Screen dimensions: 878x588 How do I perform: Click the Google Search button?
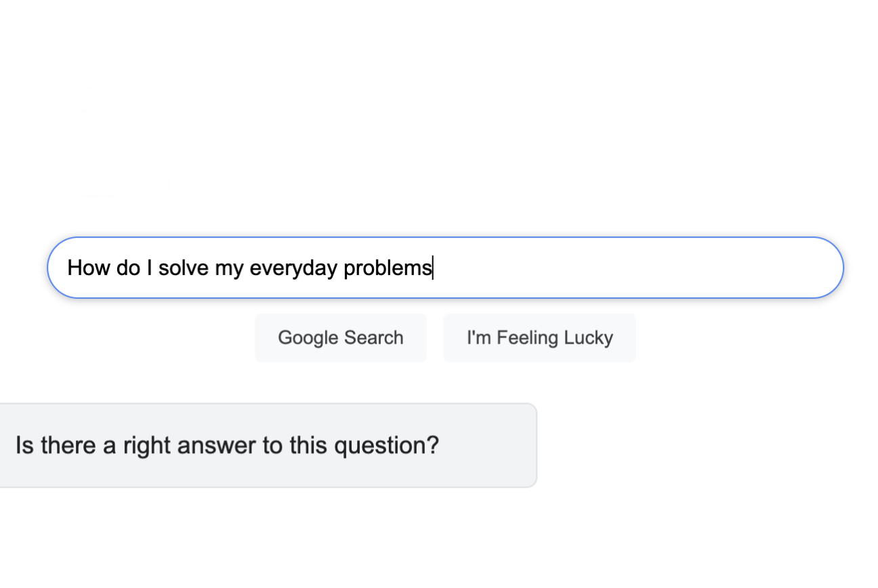pyautogui.click(x=340, y=337)
